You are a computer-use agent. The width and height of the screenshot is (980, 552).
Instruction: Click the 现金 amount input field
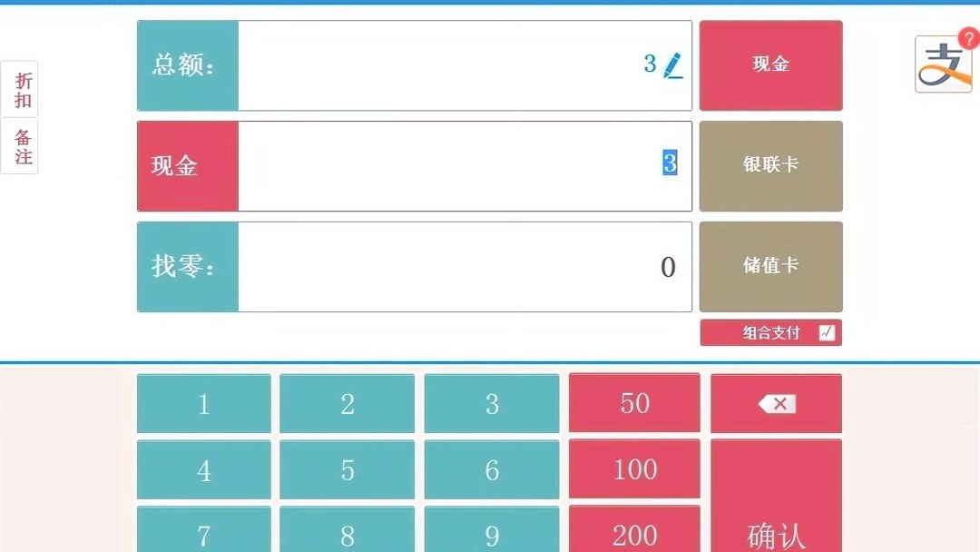465,165
